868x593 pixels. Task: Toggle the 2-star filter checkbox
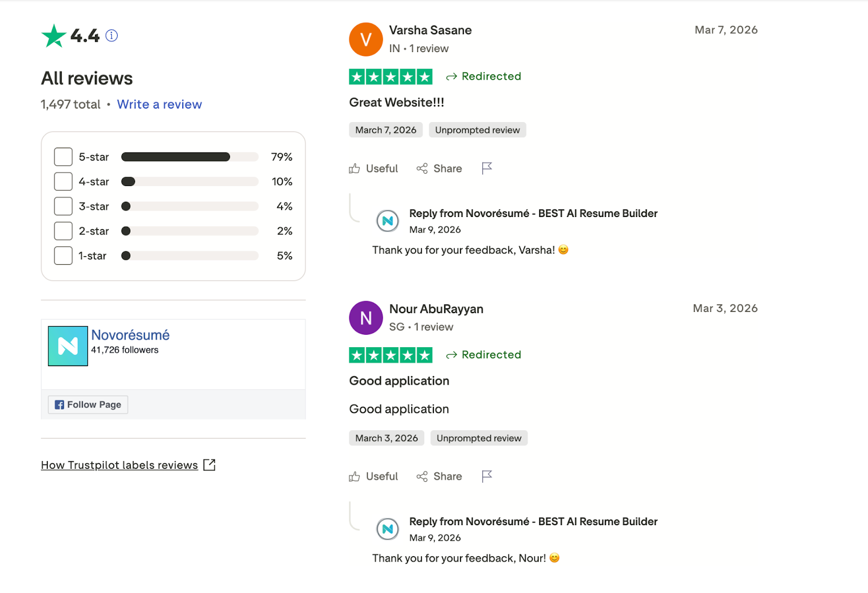point(63,231)
